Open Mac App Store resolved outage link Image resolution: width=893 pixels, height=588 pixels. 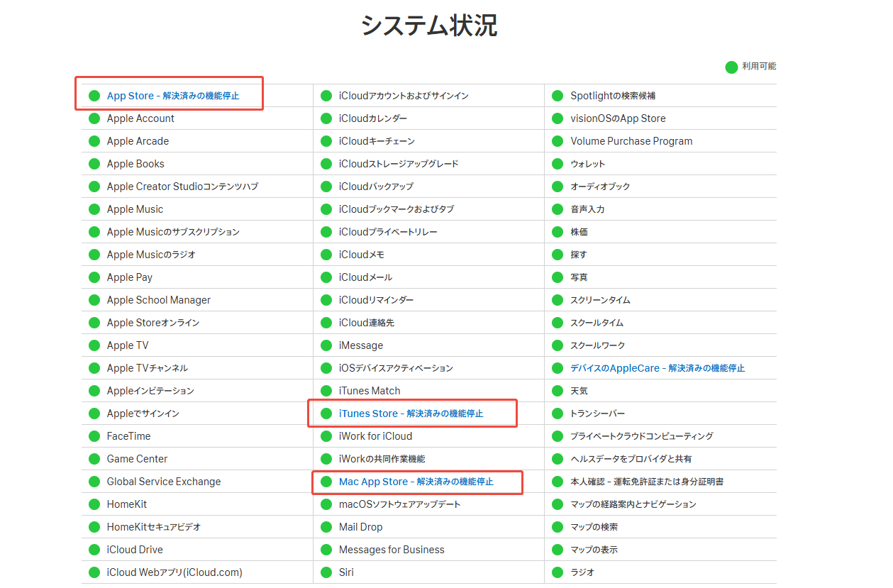[416, 482]
